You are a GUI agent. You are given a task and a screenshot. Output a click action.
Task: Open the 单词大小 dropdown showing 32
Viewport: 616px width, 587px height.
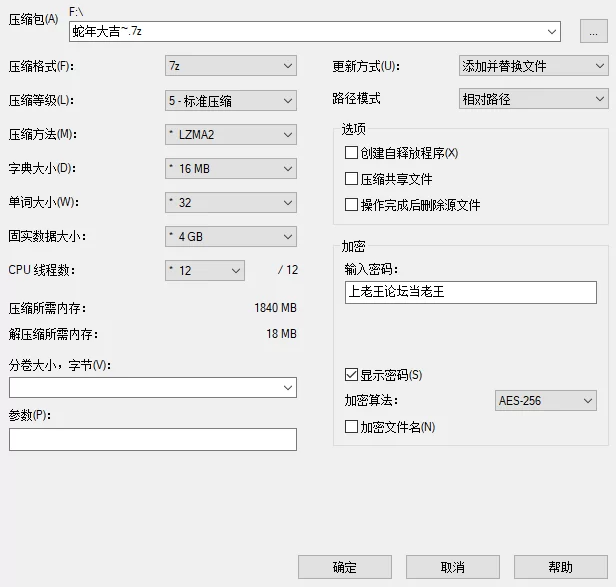click(x=231, y=203)
